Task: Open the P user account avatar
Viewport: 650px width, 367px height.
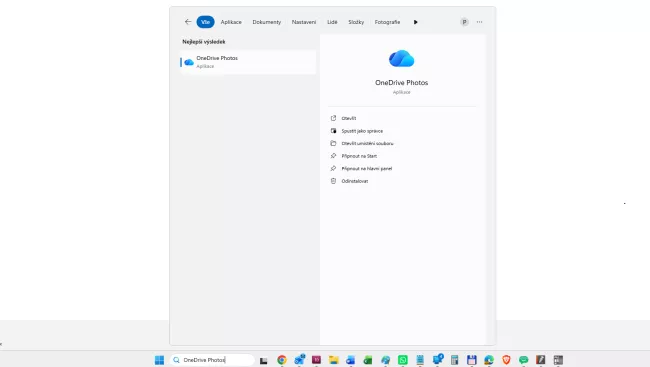Action: tap(464, 22)
